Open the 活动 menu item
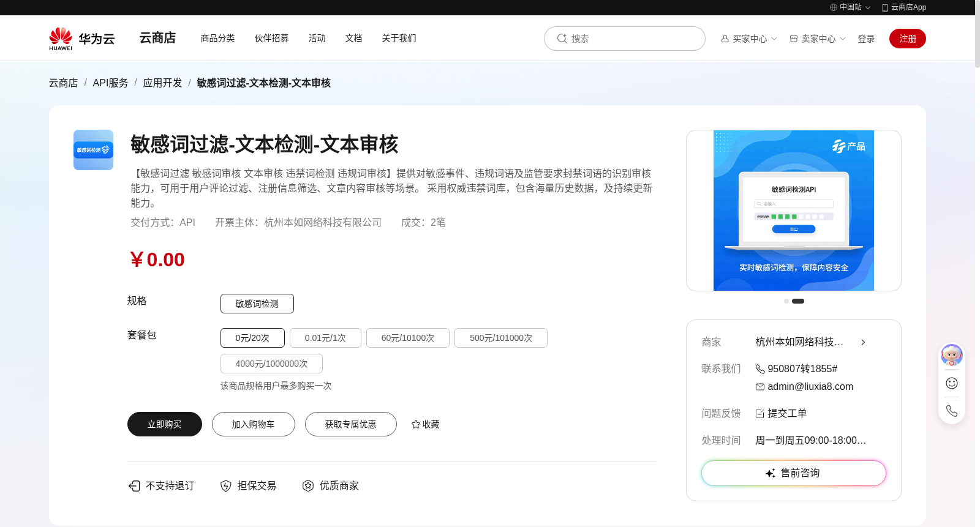This screenshot has width=980, height=527. pyautogui.click(x=317, y=38)
